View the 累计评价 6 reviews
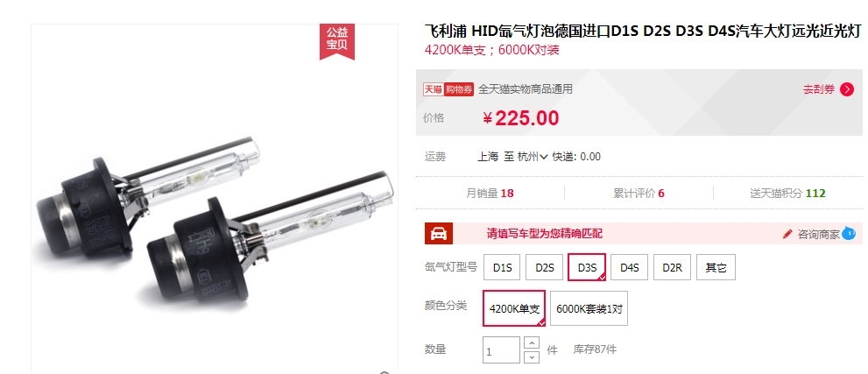This screenshot has height=374, width=868. (x=639, y=193)
